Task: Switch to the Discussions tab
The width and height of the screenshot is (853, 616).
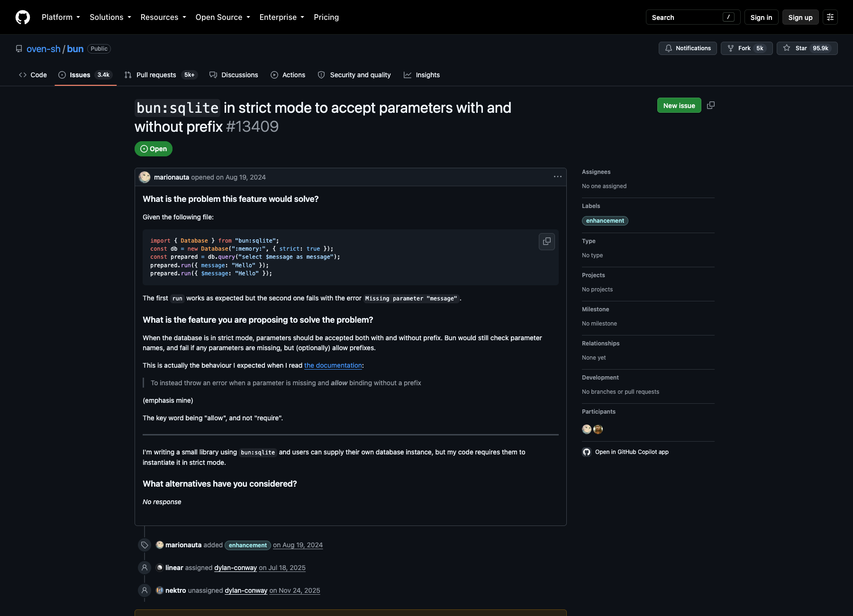Action: click(234, 75)
